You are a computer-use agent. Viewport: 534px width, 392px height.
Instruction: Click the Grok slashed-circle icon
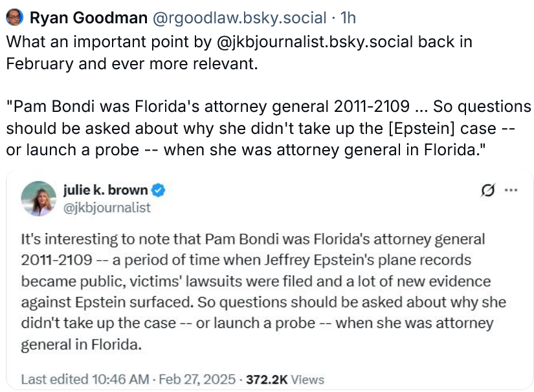pos(487,190)
